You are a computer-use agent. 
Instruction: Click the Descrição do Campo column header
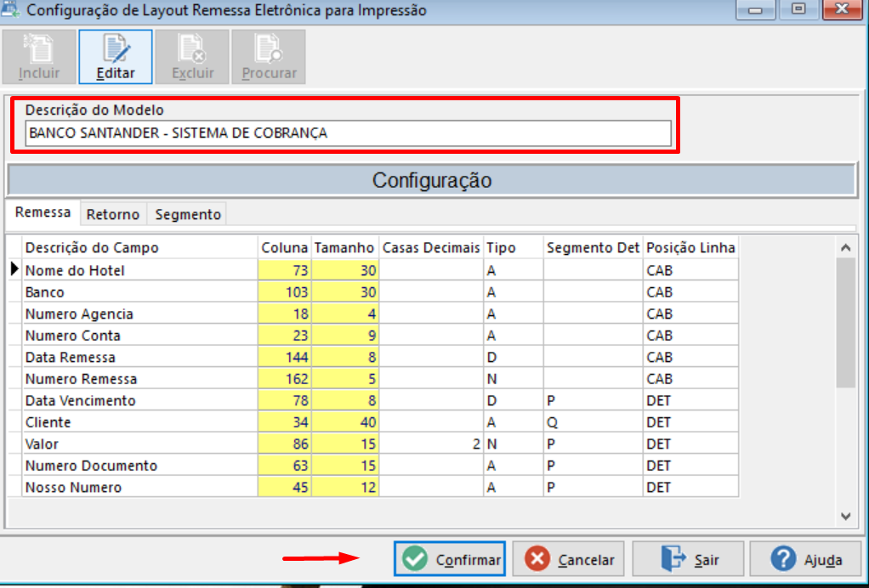[x=139, y=247]
